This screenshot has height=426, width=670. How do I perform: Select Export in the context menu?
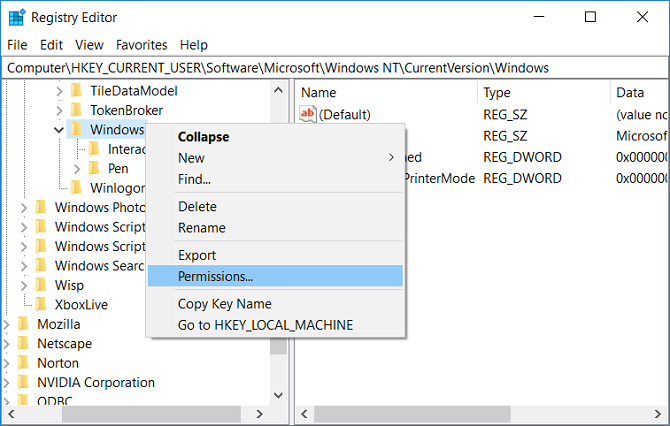[197, 255]
